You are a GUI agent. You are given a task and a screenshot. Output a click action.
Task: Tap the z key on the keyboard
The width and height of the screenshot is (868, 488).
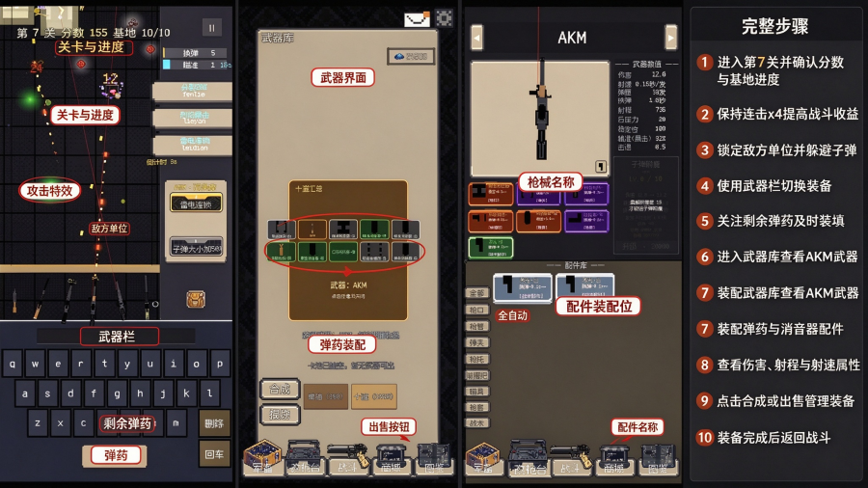pos(37,422)
